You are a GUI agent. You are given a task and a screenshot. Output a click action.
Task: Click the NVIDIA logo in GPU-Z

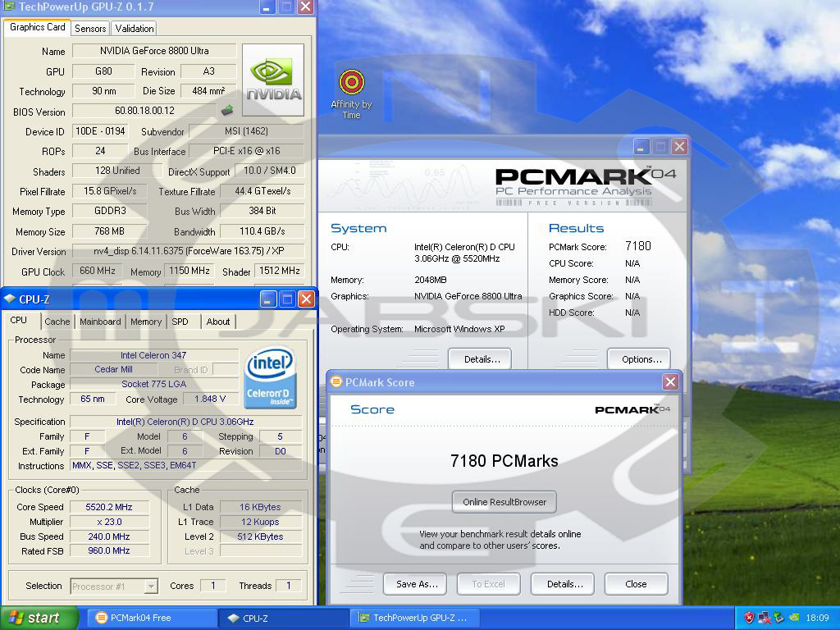pos(273,80)
